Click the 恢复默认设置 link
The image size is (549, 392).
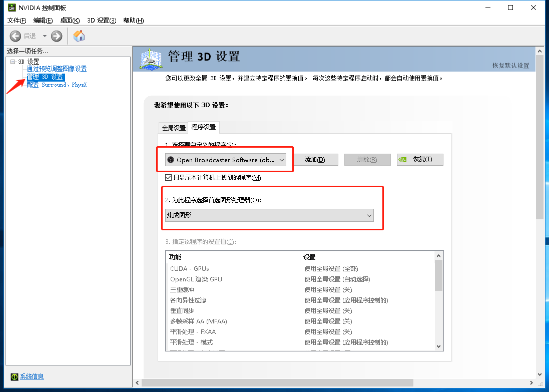click(x=511, y=66)
